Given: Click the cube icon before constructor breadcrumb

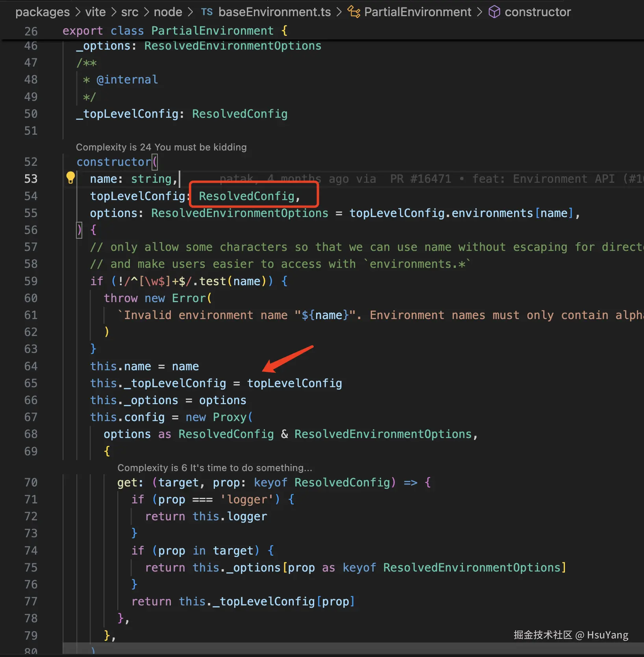Looking at the screenshot, I should pyautogui.click(x=494, y=12).
